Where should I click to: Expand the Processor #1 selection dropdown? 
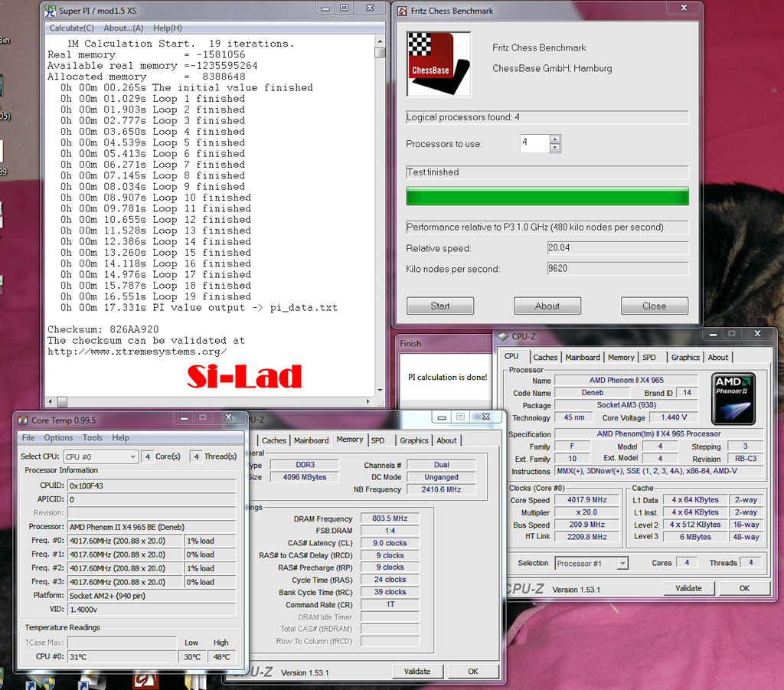(622, 564)
